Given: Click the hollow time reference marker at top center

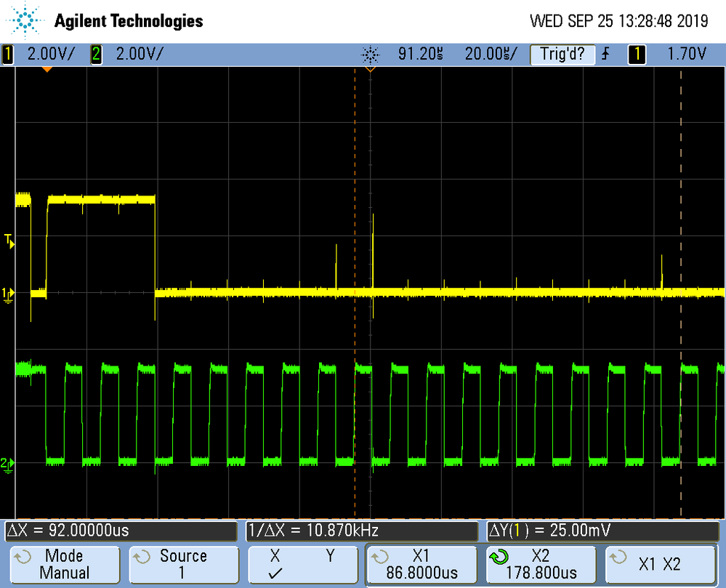Looking at the screenshot, I should tap(371, 70).
